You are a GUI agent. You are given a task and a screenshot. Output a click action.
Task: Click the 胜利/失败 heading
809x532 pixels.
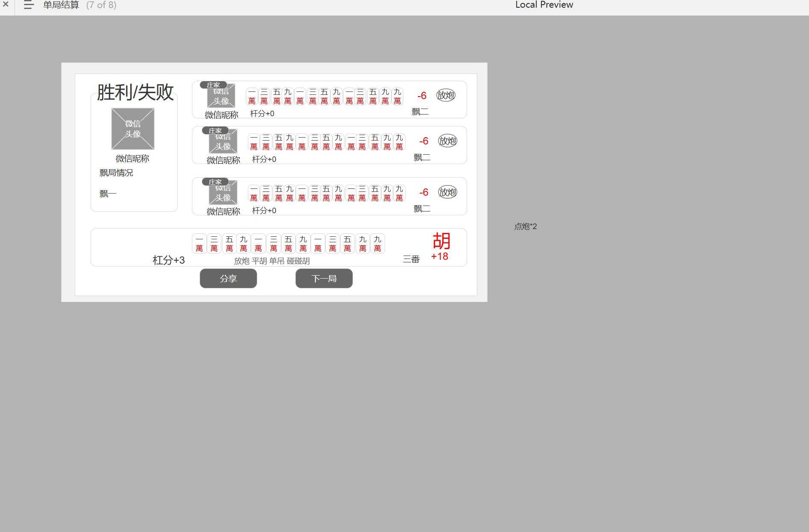(135, 92)
